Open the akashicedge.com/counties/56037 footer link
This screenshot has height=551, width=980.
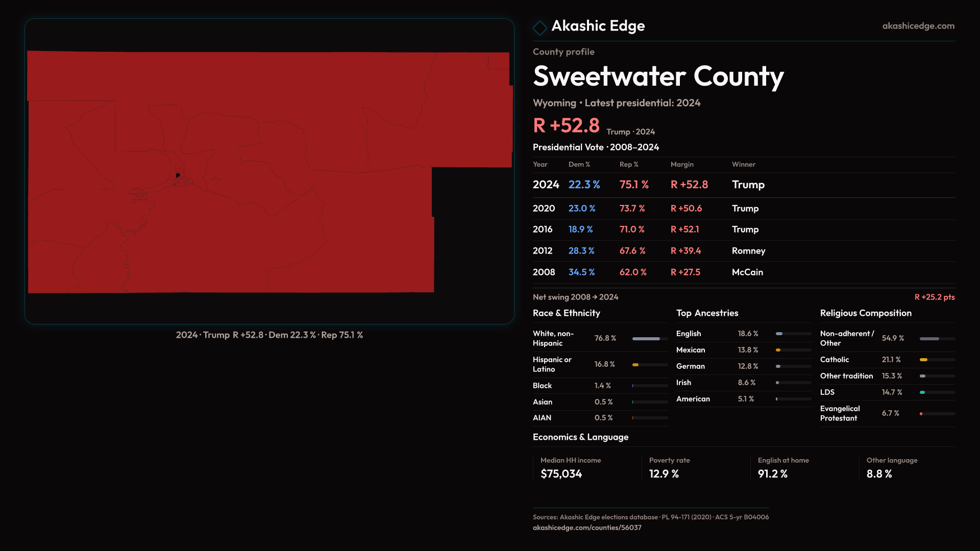587,528
